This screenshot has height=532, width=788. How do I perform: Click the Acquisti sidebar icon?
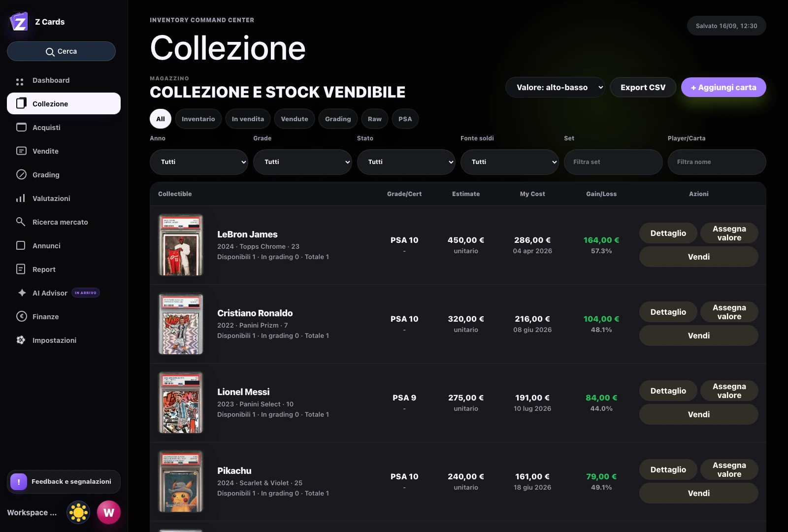[21, 127]
